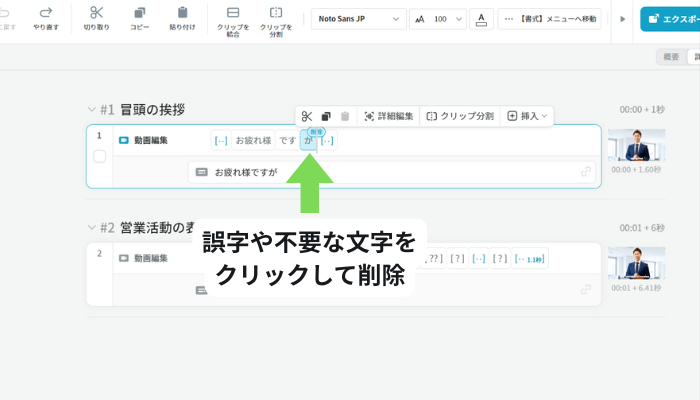
Task: Click the 貼り付け paste toolbar icon
Action: [x=183, y=12]
